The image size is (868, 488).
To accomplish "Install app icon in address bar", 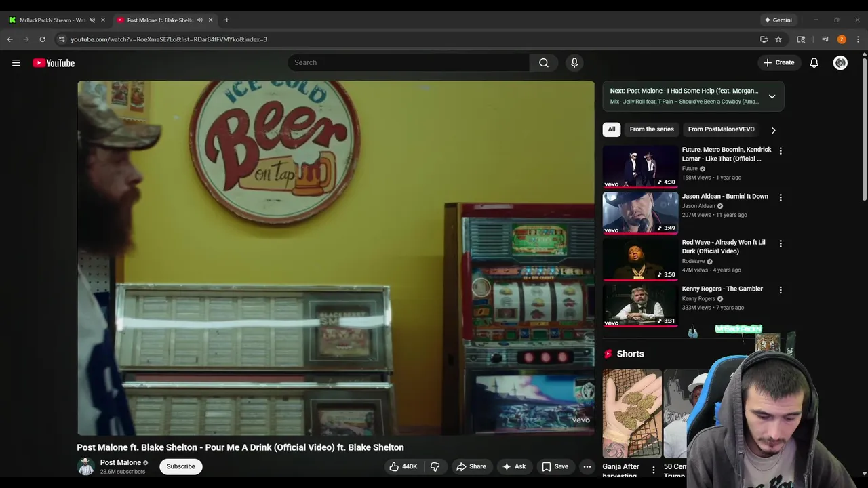I will point(764,39).
